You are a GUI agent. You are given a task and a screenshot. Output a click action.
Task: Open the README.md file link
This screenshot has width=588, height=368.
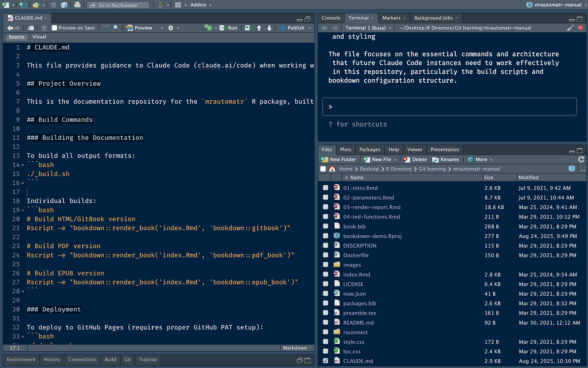pyautogui.click(x=358, y=323)
